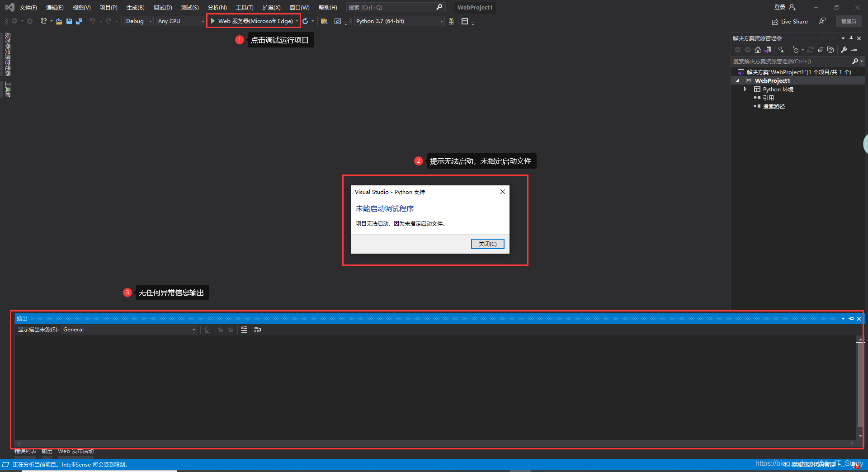The width and height of the screenshot is (868, 472).
Task: Open the 服务器资源管理器 side tab
Action: (8, 54)
